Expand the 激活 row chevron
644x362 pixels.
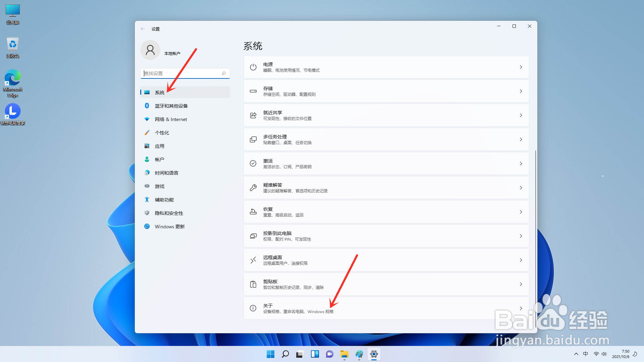pyautogui.click(x=521, y=164)
